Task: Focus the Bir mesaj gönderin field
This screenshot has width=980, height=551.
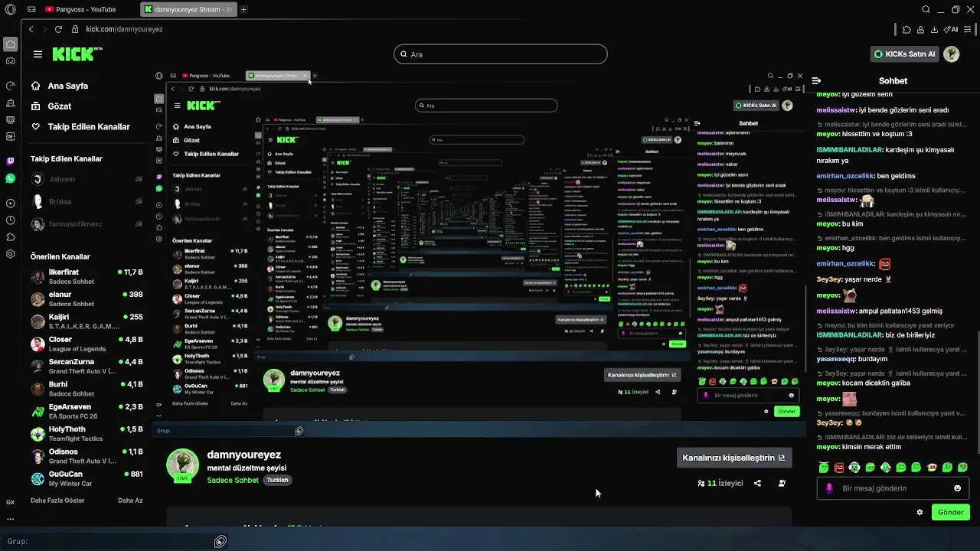Action: pos(893,488)
